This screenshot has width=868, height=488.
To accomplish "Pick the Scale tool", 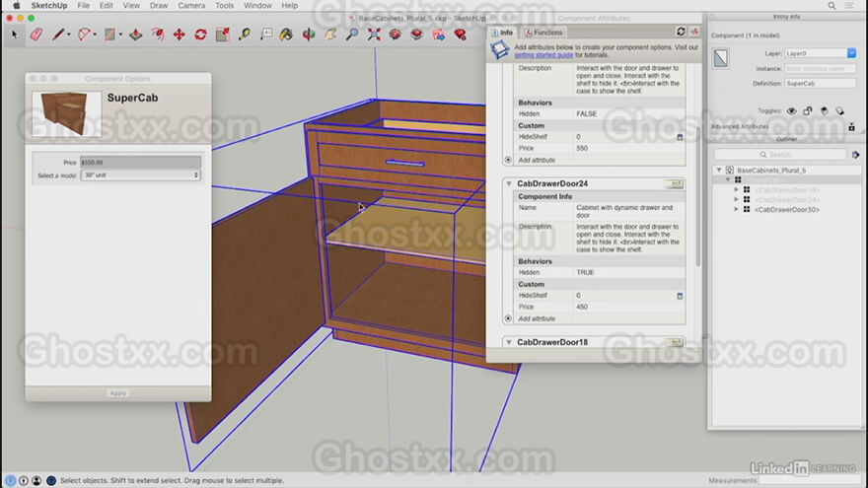I will [223, 35].
